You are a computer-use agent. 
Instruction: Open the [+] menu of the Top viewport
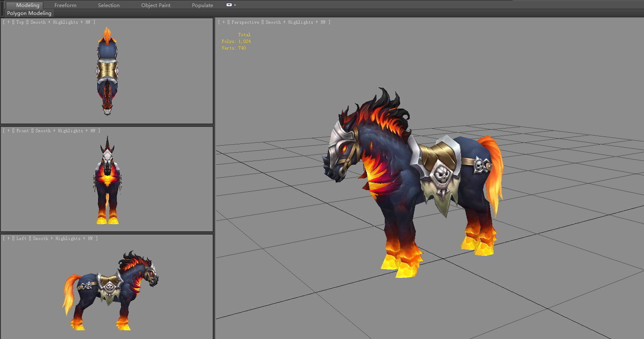[x=8, y=22]
